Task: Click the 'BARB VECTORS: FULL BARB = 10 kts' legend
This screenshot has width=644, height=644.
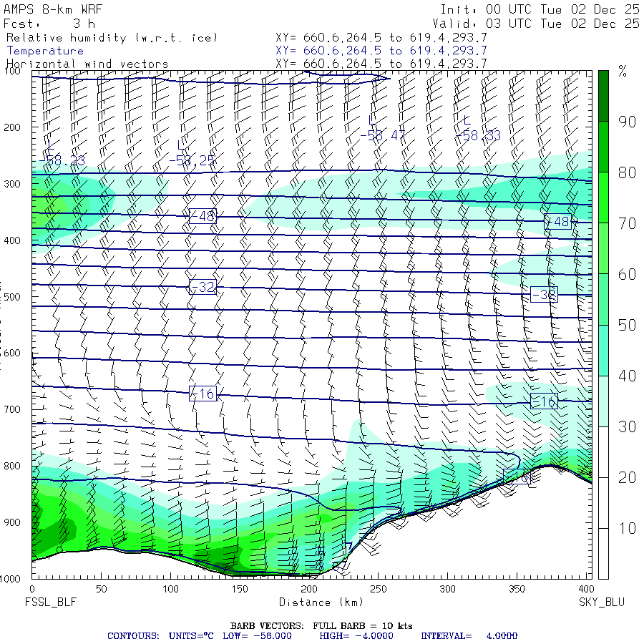Action: (x=321, y=626)
